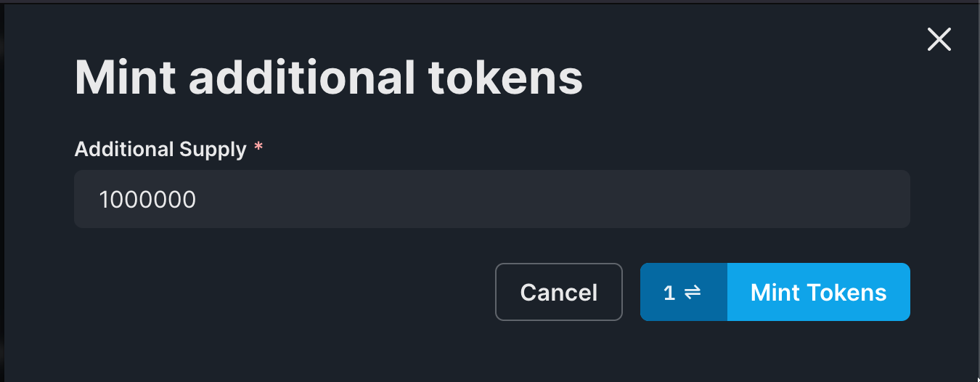This screenshot has height=382, width=980.
Task: Click the Mint Tokens button
Action: coord(818,292)
